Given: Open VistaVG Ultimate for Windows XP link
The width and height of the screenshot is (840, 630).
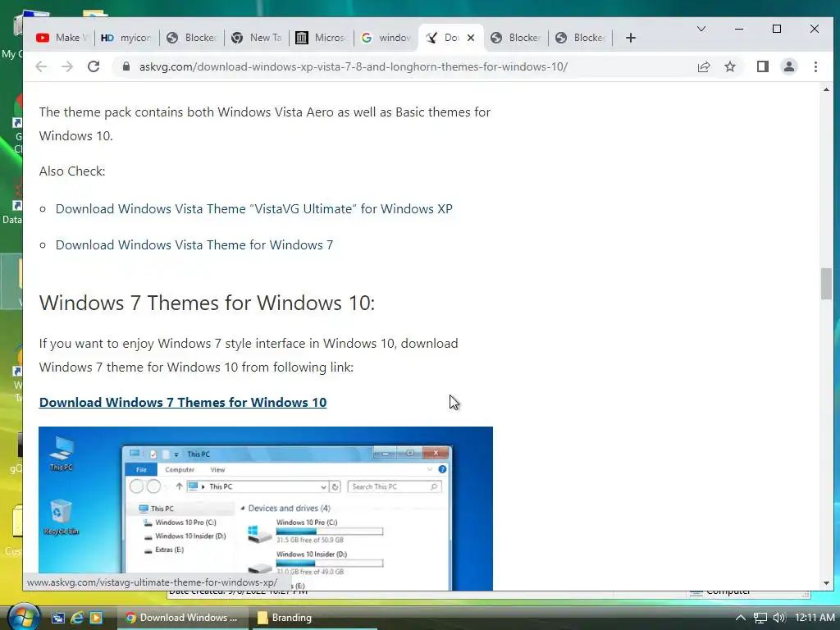Looking at the screenshot, I should (254, 209).
